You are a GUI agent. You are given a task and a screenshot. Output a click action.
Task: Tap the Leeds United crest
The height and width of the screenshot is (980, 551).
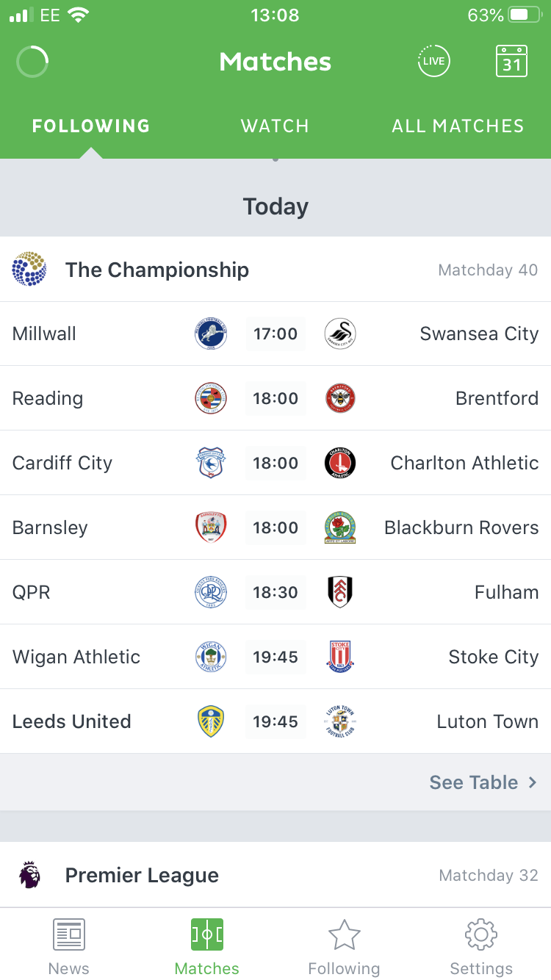pos(211,721)
